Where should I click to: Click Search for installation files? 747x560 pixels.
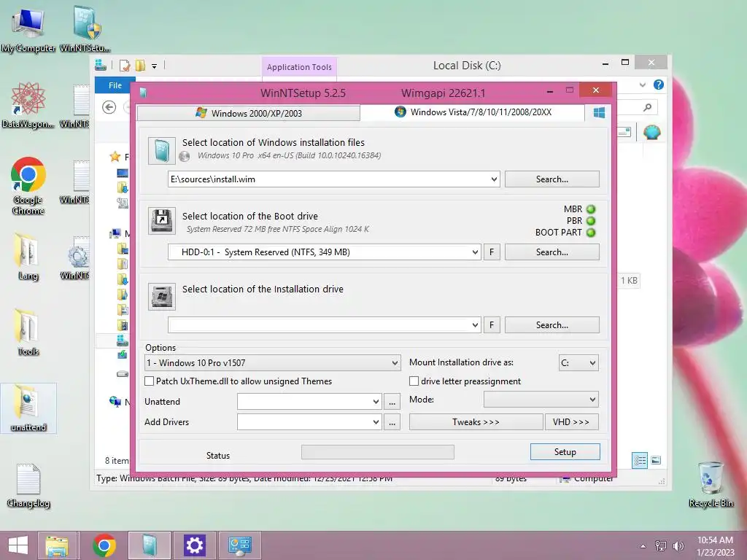551,179
